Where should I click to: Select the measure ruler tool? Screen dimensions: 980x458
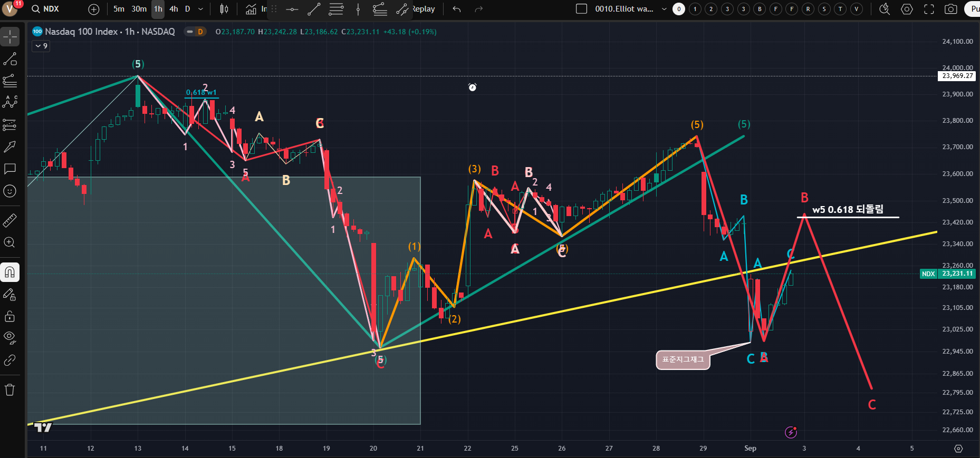[10, 220]
